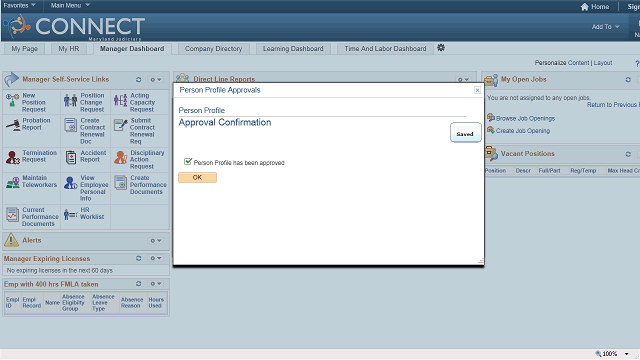Open the browser zoom level dropdown
Viewport: 640px width, 360px height.
(627, 354)
